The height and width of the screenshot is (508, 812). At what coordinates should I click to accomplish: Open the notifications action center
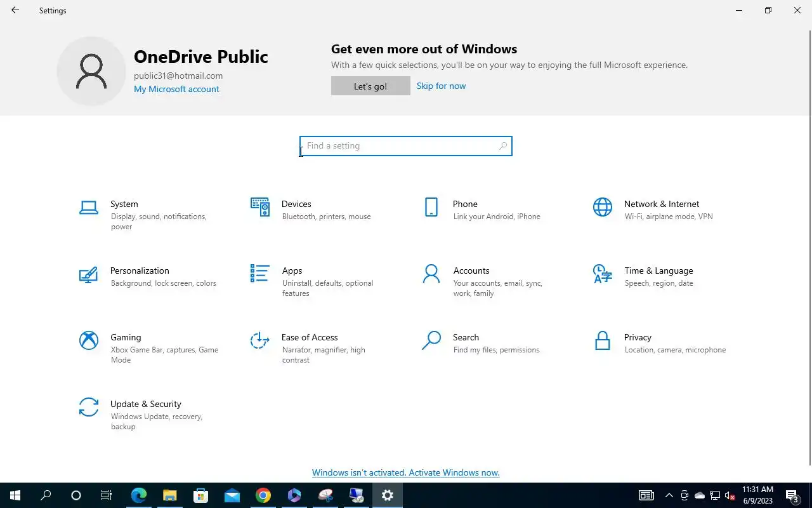click(792, 495)
